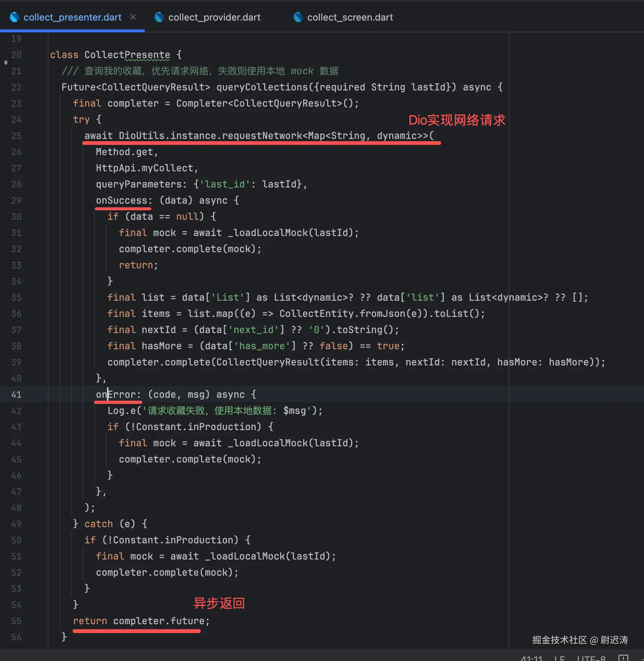Click "_loadLocalMock(lastId)" on line 51
The image size is (644, 661).
(x=268, y=557)
